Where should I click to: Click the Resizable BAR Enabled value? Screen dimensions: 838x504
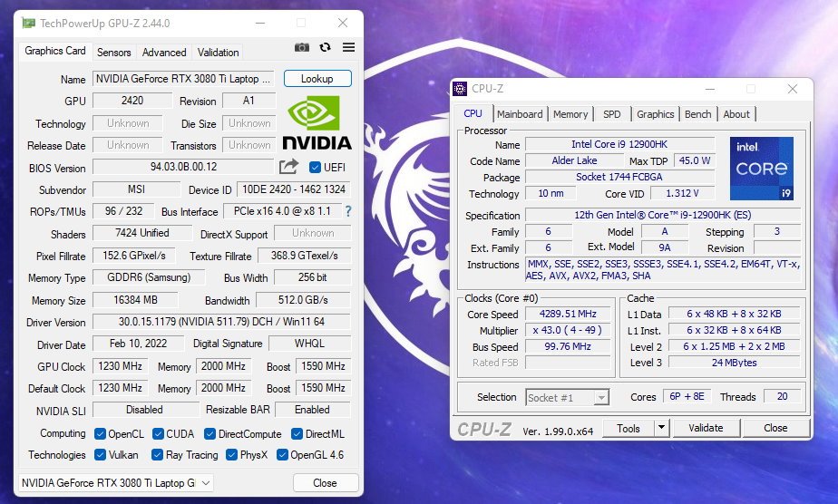click(313, 410)
